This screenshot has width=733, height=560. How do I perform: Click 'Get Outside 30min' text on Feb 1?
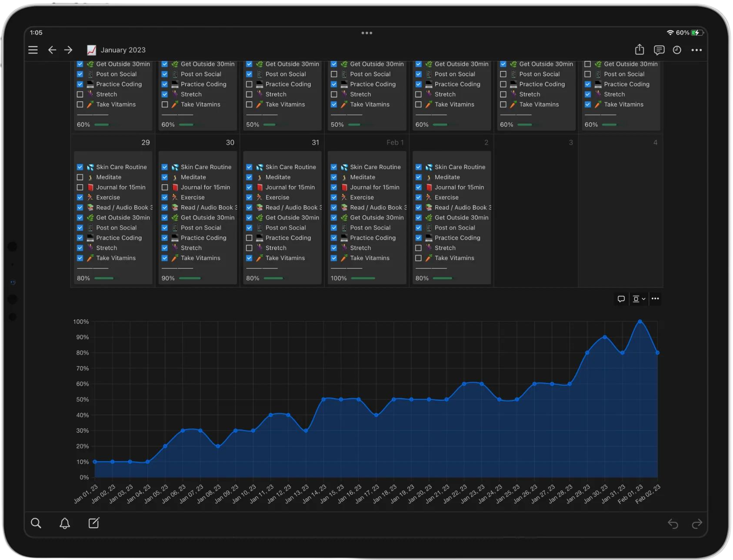(x=377, y=218)
